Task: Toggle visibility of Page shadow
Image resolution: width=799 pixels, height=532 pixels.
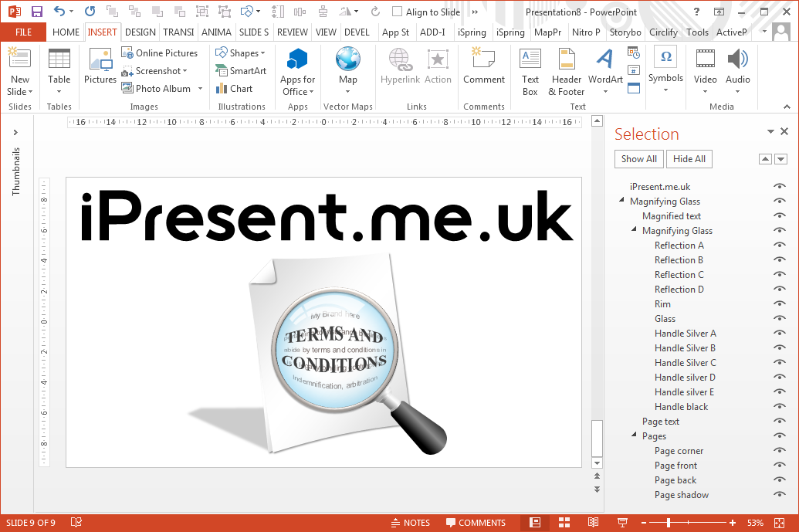Action: click(x=779, y=495)
